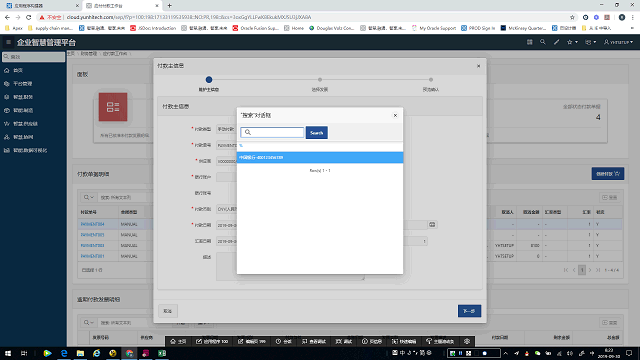Open the PAYMENT004 link in table
Viewport: 640px width, 360px height.
click(92, 224)
